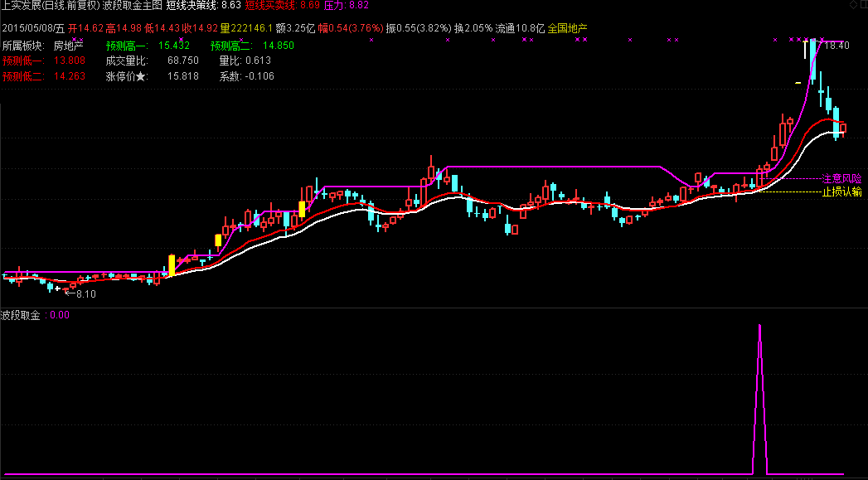The image size is (868, 480).
Task: Click the date 2015/05/08/五
Action: [x=33, y=28]
